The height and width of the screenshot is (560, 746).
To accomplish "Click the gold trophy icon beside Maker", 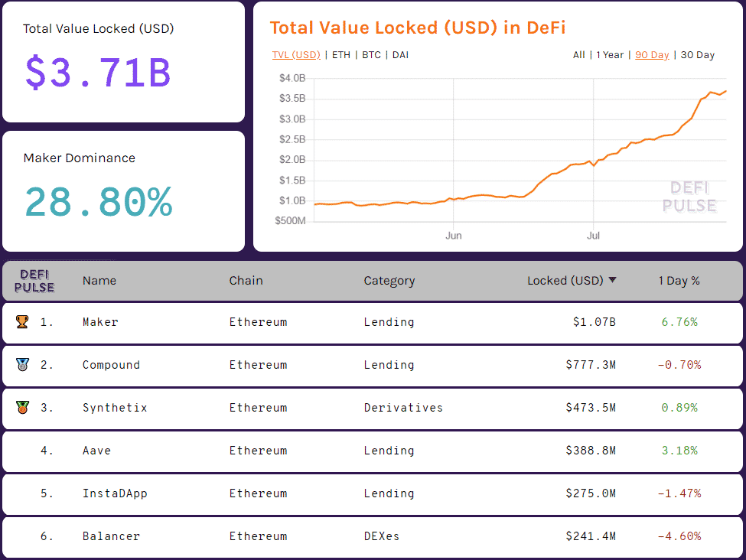I will (x=21, y=322).
